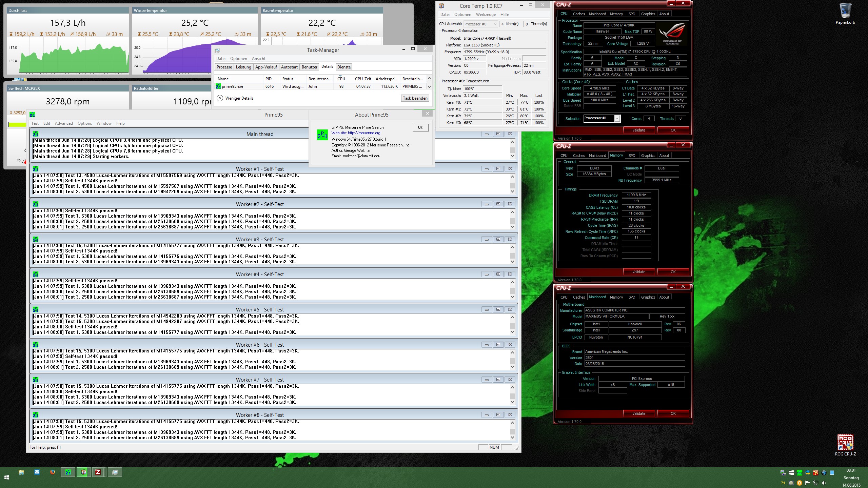The image size is (868, 488).
Task: Switch to the Prozesse tab in Task-Manager
Action: (x=224, y=67)
